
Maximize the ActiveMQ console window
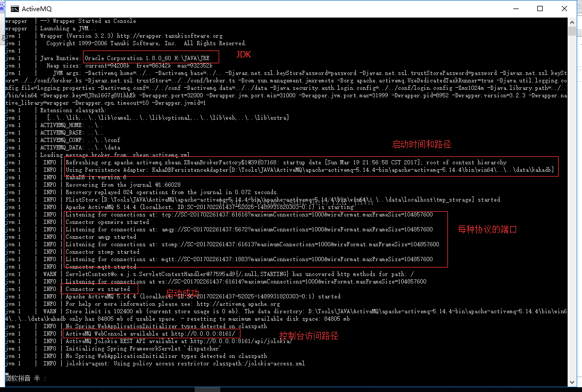540,9
